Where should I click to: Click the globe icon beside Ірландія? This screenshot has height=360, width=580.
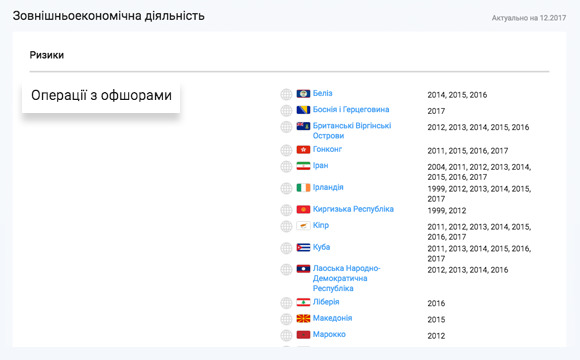pos(286,189)
